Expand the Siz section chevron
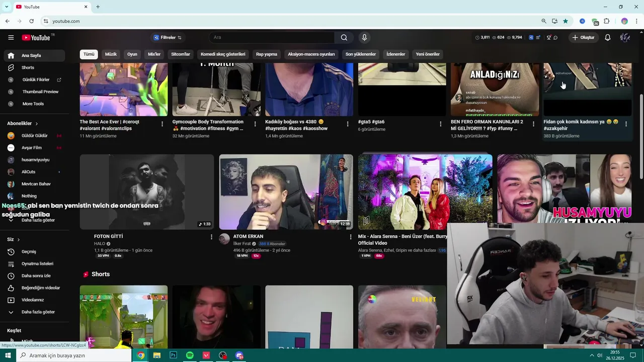 [19, 239]
